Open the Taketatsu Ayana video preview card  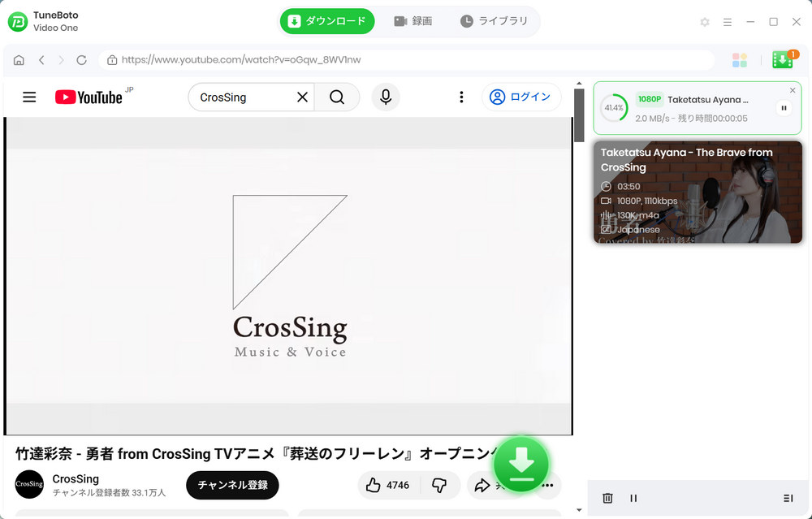tap(698, 192)
